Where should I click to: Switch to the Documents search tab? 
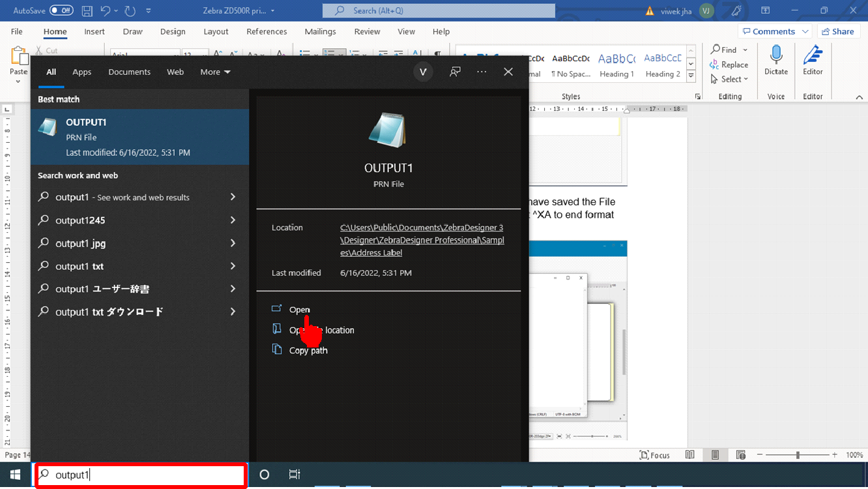click(129, 72)
